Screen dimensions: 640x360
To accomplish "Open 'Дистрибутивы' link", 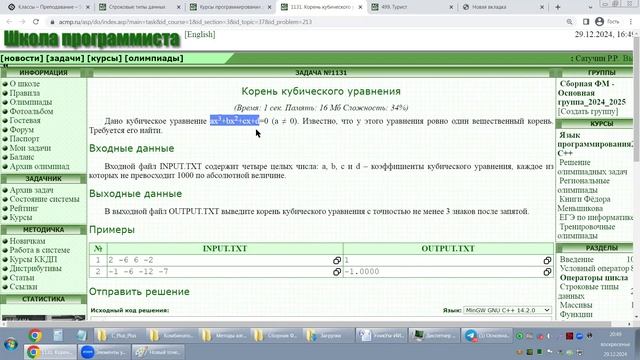I will click(x=36, y=269).
